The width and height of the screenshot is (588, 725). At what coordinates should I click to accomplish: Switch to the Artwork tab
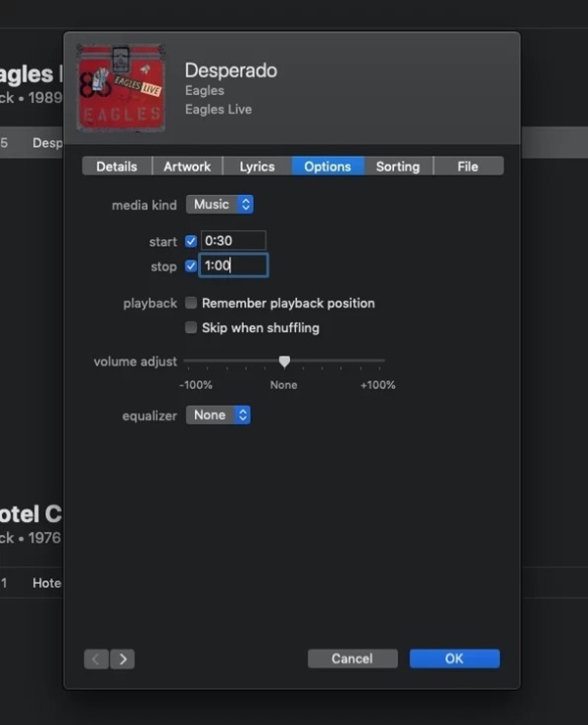[x=187, y=167]
